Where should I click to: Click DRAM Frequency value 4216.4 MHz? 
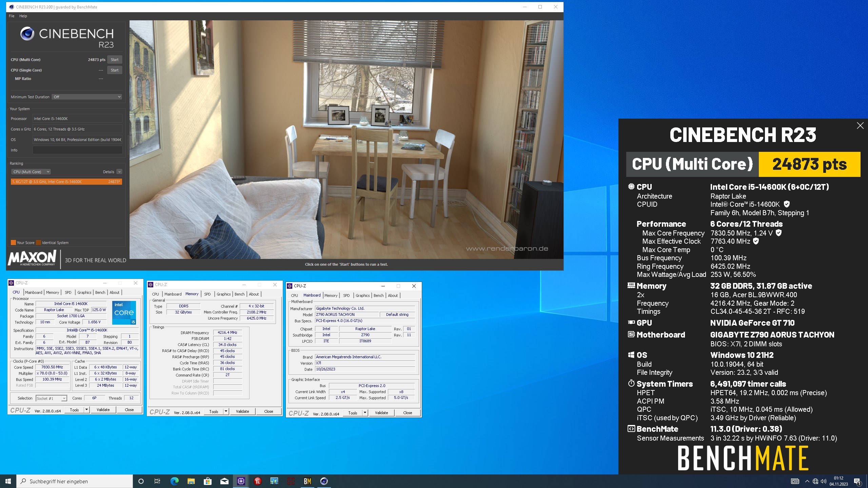pyautogui.click(x=228, y=332)
